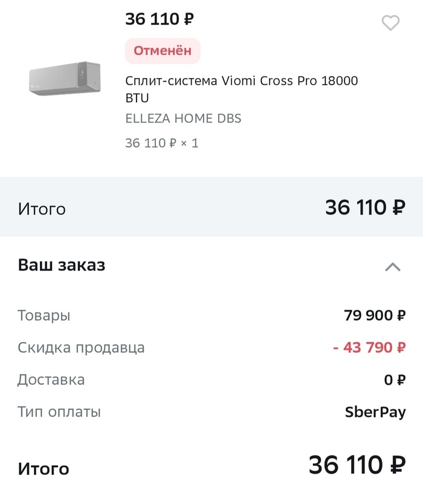Select the red −43 790 ₽ discount value
The image size is (423, 504).
(x=369, y=347)
